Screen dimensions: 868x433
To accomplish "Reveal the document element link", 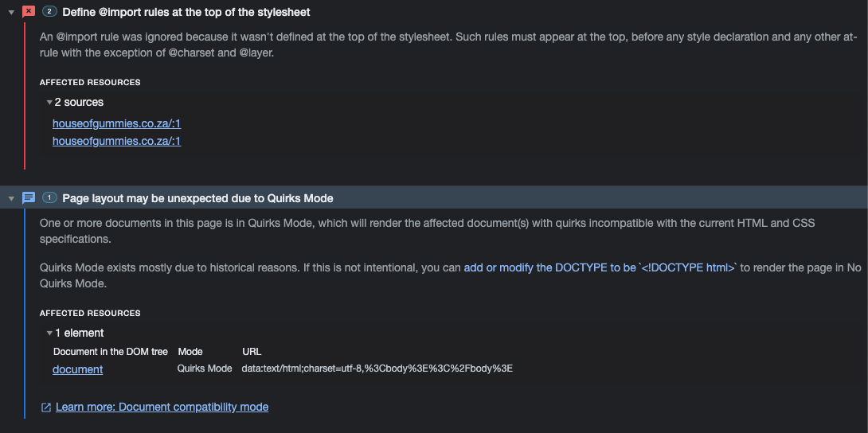I will tap(77, 369).
